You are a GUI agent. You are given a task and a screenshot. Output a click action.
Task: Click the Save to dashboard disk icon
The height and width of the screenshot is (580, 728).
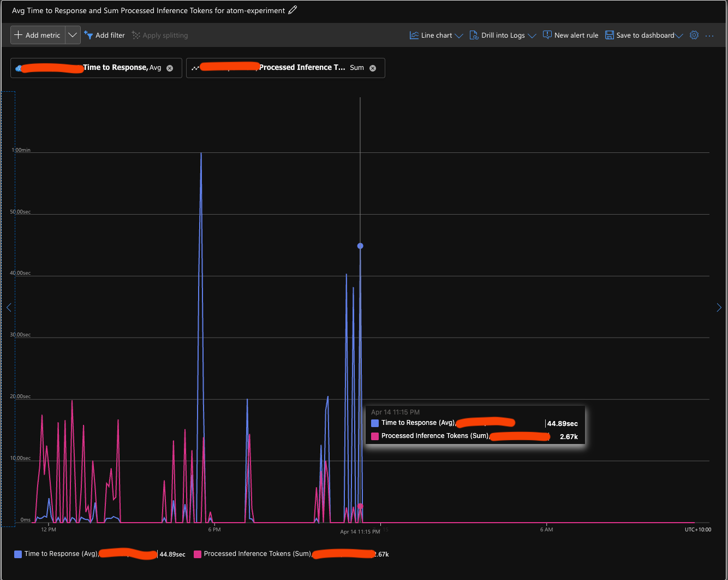(x=610, y=34)
